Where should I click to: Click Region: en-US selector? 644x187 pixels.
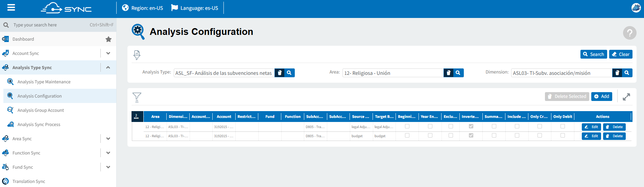(143, 8)
